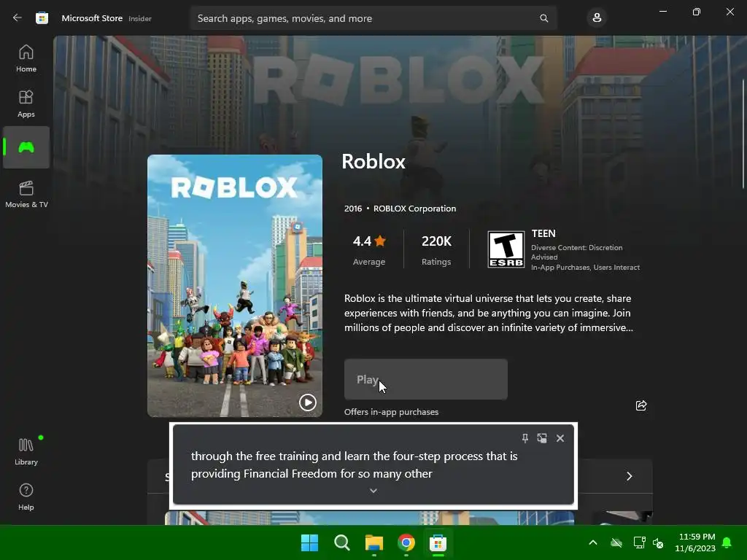The height and width of the screenshot is (560, 747).
Task: Open the Help section
Action: coord(26,497)
